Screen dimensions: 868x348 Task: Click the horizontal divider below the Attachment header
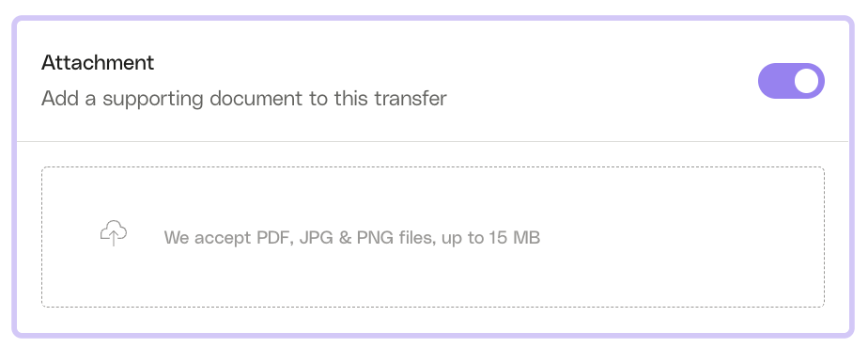[433, 141]
